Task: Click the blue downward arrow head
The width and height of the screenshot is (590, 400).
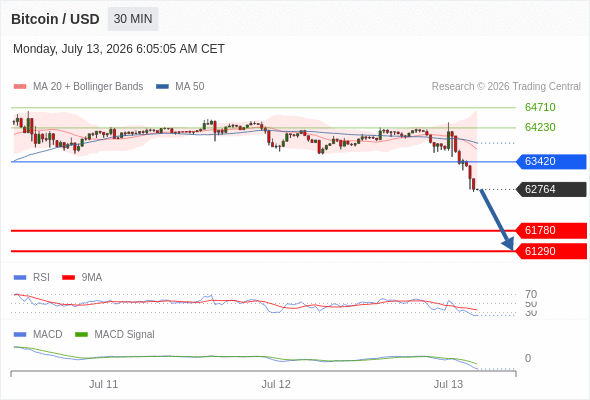Action: tap(508, 244)
